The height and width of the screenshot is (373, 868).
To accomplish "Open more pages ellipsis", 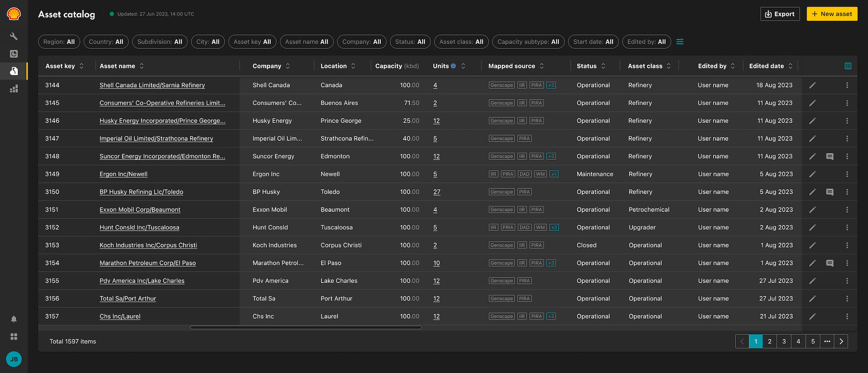I will coord(827,341).
